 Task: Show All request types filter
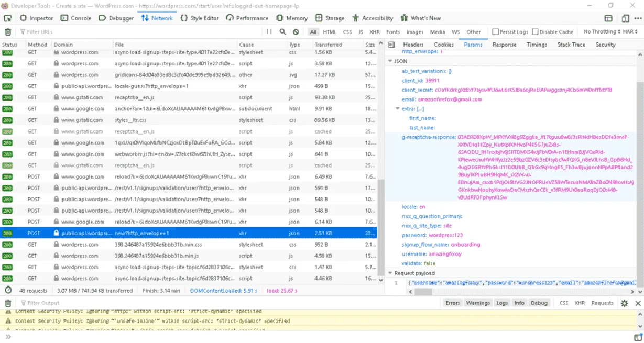pyautogui.click(x=313, y=32)
